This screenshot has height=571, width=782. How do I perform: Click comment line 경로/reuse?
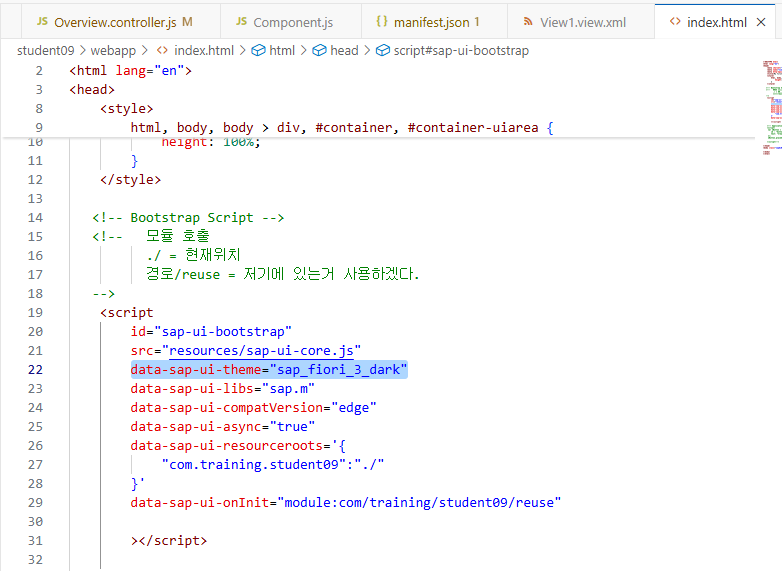283,274
